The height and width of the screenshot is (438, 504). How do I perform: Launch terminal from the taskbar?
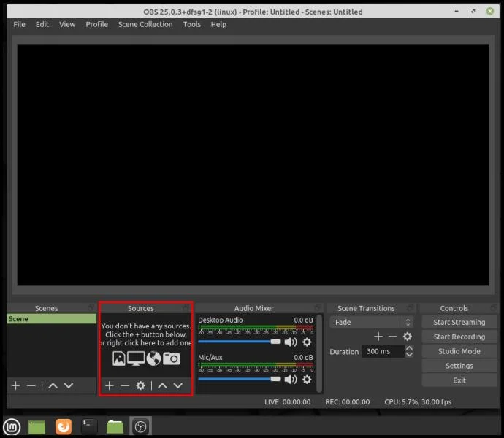point(88,427)
